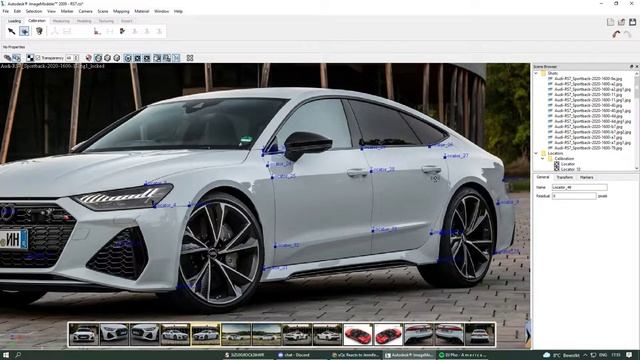Activate the place marker tool

(x=24, y=31)
